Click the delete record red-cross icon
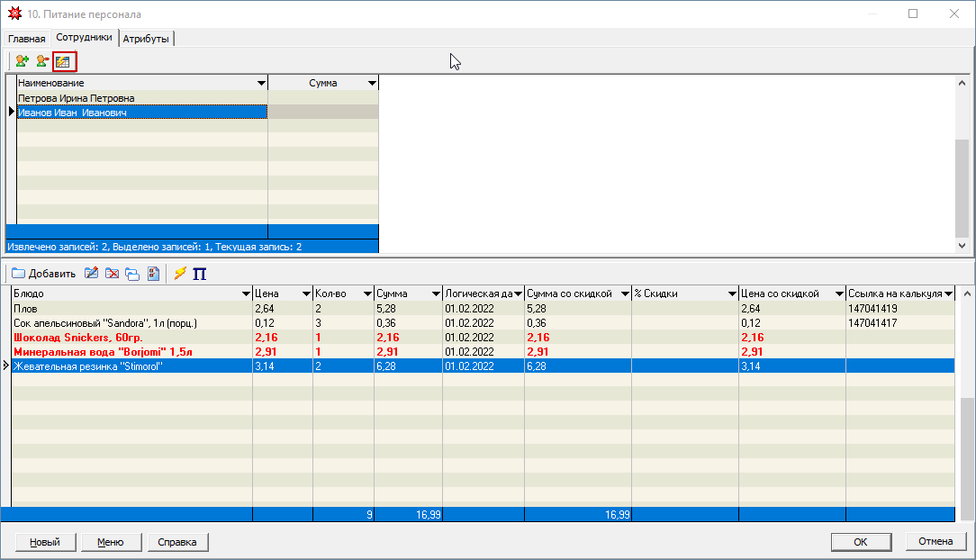Viewport: 976px width, 560px height. click(x=112, y=273)
